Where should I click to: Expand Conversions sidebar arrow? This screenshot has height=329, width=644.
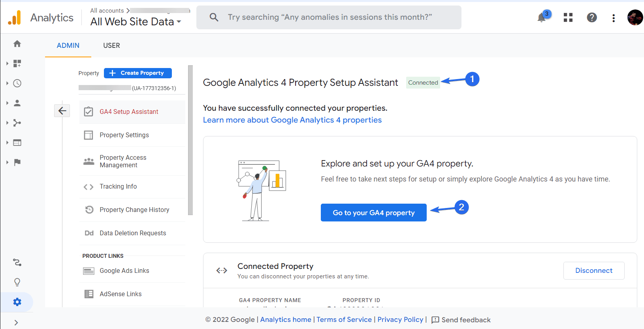click(x=7, y=162)
